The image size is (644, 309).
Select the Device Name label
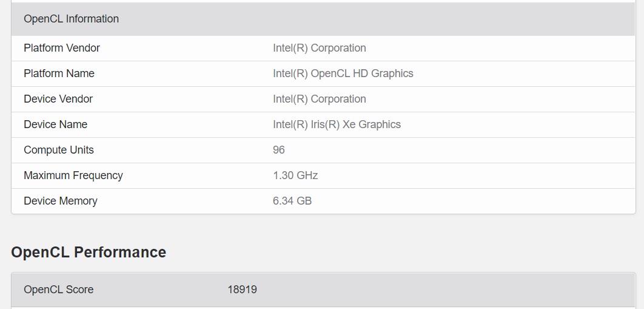tap(55, 124)
